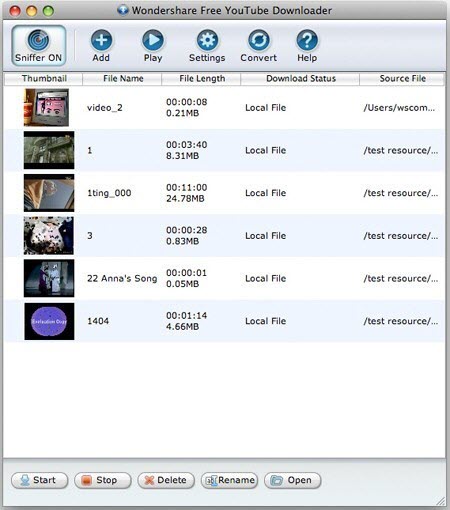Screen dimensions: 450x510
Task: Select thumbnail of file named 1
Action: pyautogui.click(x=49, y=150)
